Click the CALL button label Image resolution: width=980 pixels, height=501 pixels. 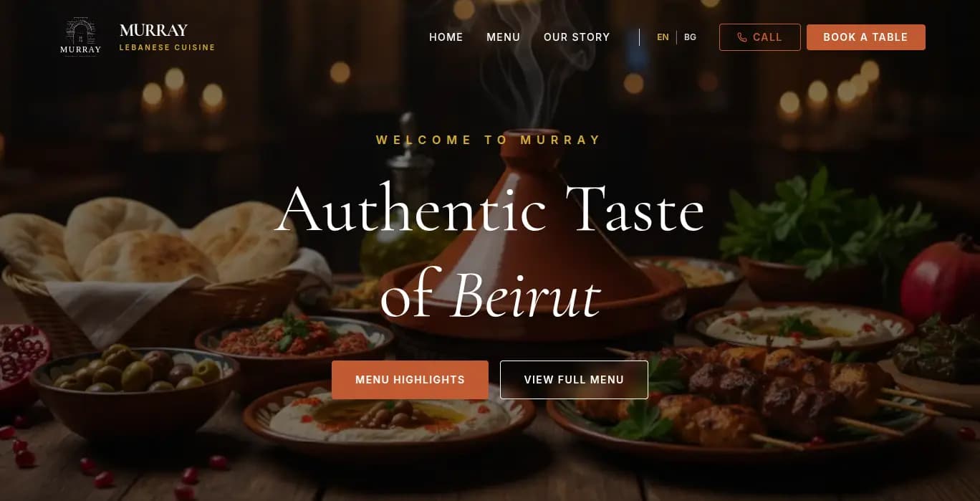tap(767, 37)
